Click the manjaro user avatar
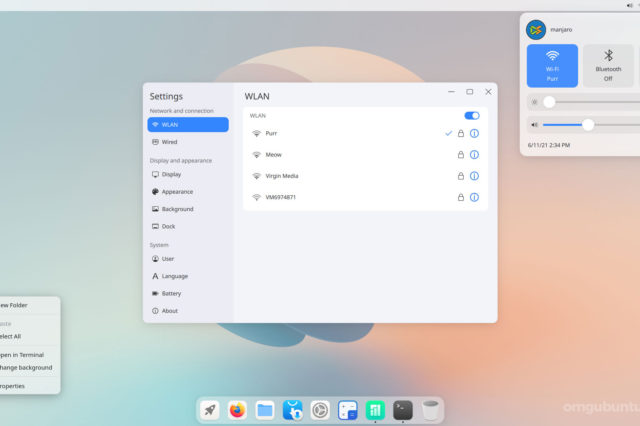Screen dimensions: 640x426 536,30
